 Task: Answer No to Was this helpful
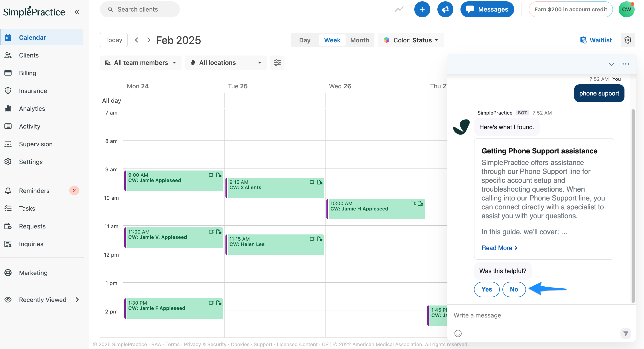tap(514, 289)
